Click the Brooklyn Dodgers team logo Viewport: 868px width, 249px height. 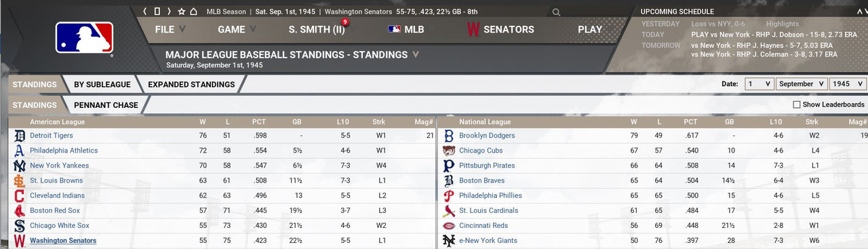coord(448,136)
